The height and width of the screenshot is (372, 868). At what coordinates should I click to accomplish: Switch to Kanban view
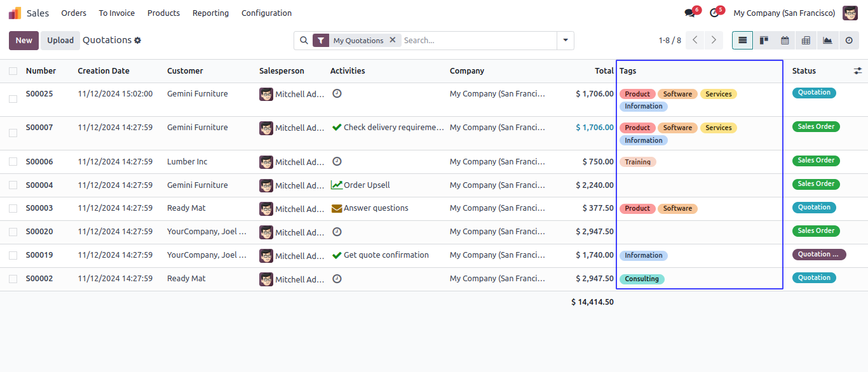click(x=764, y=41)
